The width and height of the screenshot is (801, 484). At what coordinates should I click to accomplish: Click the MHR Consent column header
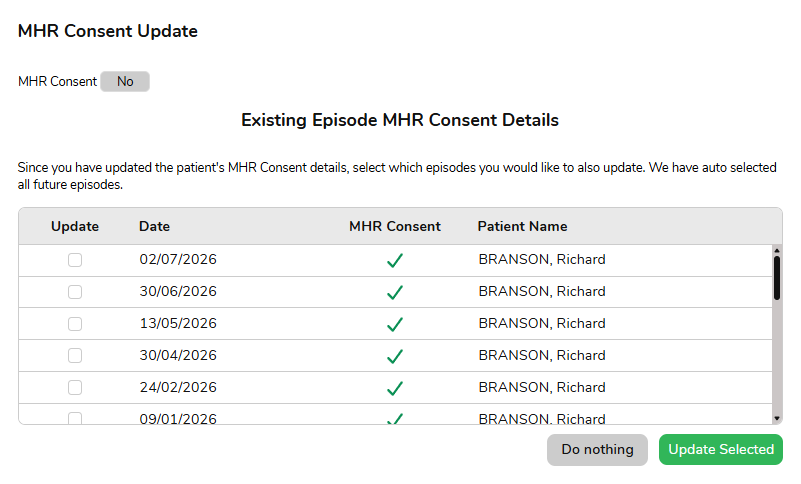tap(395, 226)
